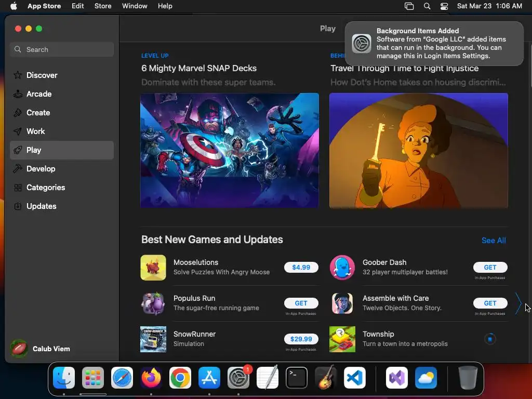
Task: Open the Assemble with Care app icon
Action: pos(342,303)
